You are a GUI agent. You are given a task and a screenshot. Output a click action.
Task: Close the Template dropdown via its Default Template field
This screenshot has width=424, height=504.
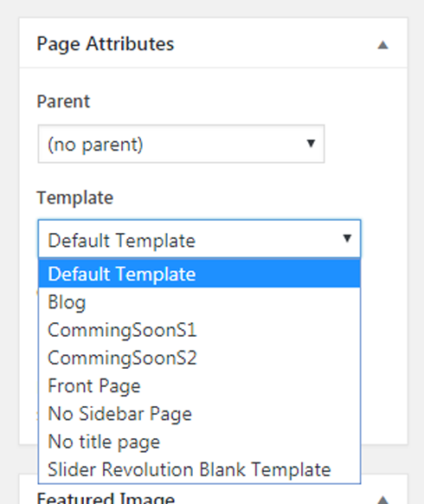[x=200, y=239]
